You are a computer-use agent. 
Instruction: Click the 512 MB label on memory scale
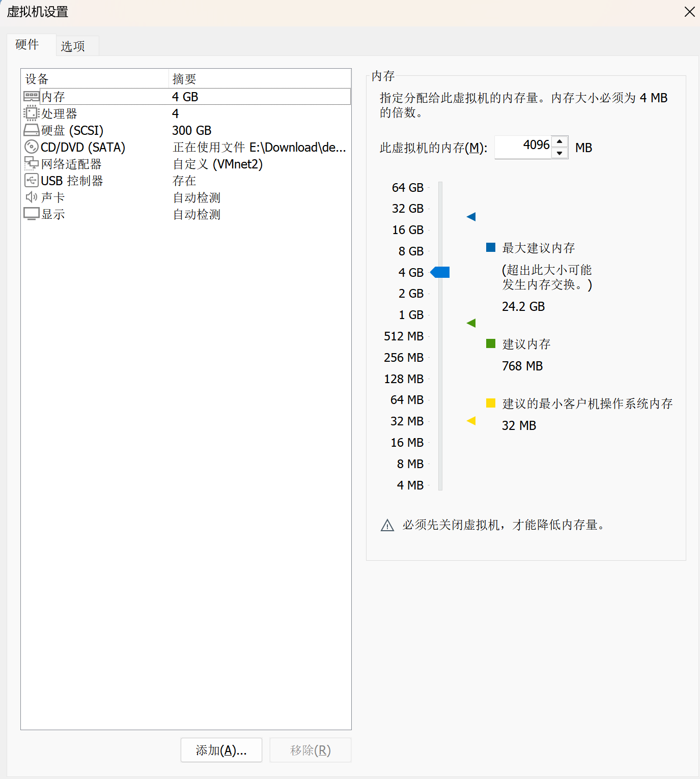404,336
